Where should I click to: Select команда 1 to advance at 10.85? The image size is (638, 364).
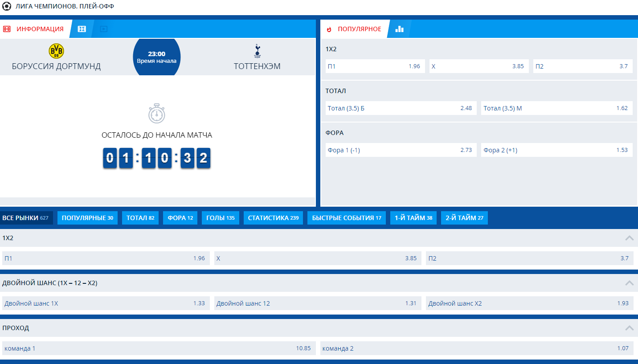point(159,348)
